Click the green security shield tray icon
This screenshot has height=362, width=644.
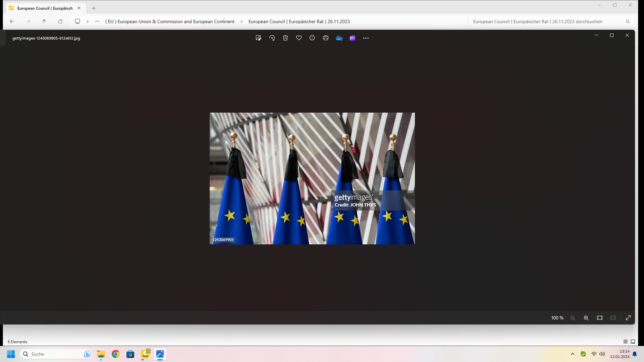583,354
